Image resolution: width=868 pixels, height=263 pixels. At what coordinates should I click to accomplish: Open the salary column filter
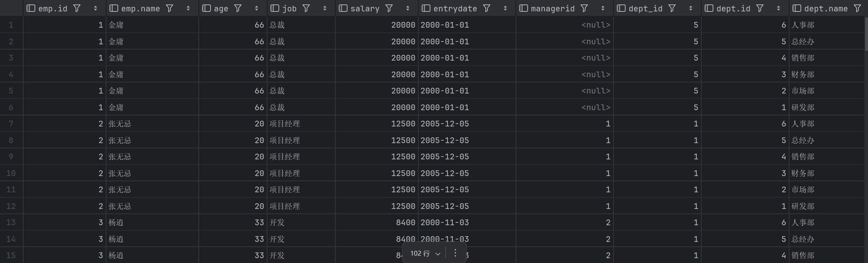[389, 8]
